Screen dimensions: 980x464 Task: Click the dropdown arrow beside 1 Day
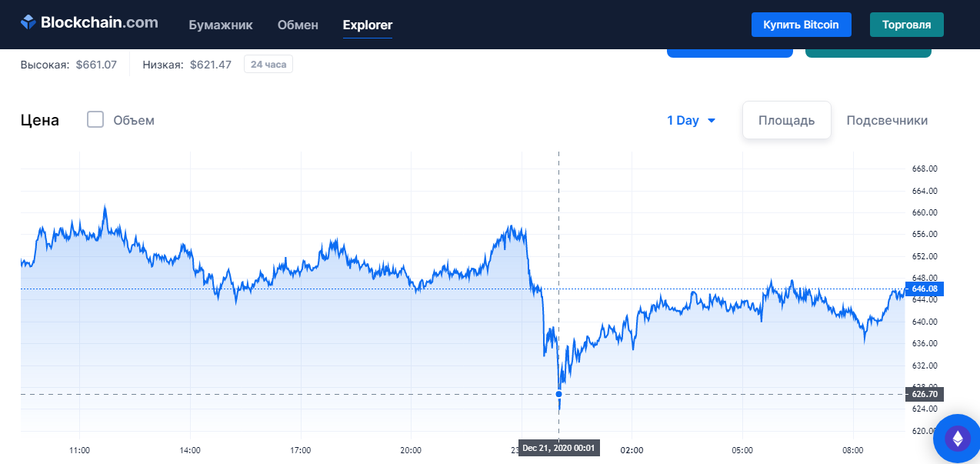pyautogui.click(x=712, y=121)
